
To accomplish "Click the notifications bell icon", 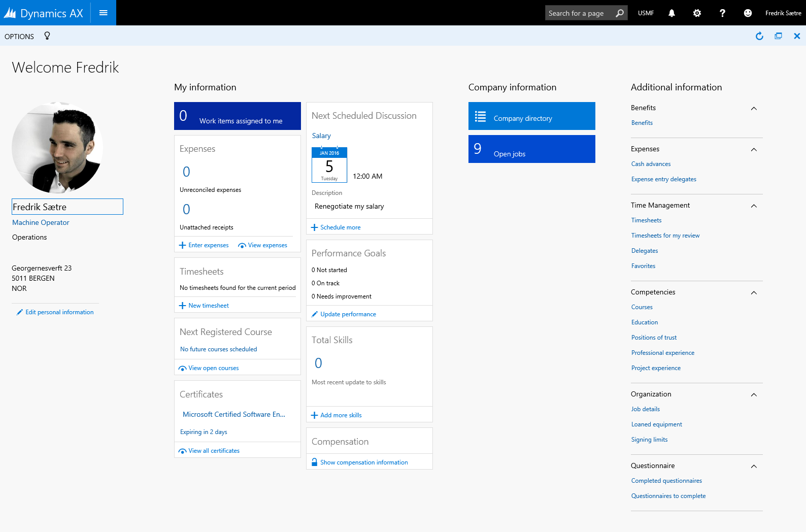I will point(671,13).
